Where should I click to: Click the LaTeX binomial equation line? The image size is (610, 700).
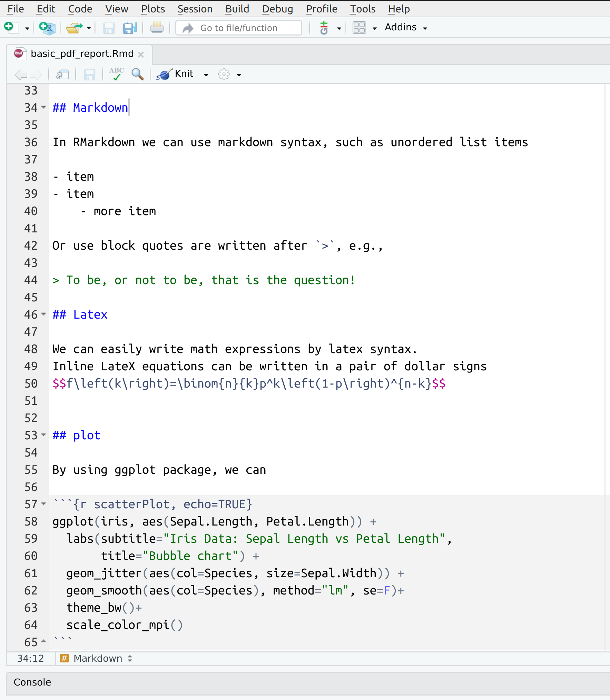pyautogui.click(x=249, y=384)
